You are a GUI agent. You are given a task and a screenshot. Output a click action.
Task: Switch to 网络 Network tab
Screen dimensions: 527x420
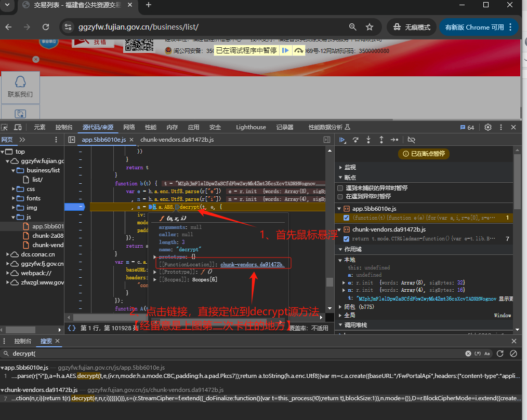(129, 127)
